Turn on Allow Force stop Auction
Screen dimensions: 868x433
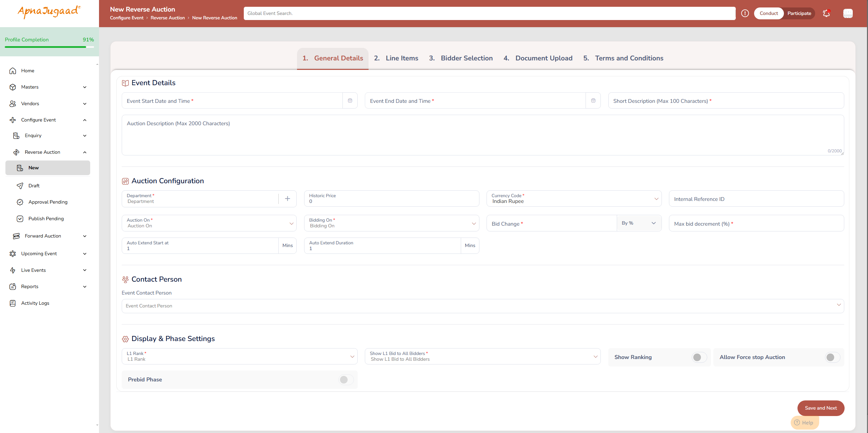[832, 357]
